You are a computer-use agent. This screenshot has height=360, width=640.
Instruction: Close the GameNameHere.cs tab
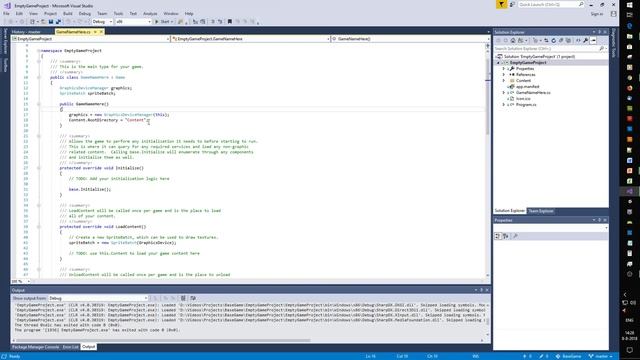(101, 32)
